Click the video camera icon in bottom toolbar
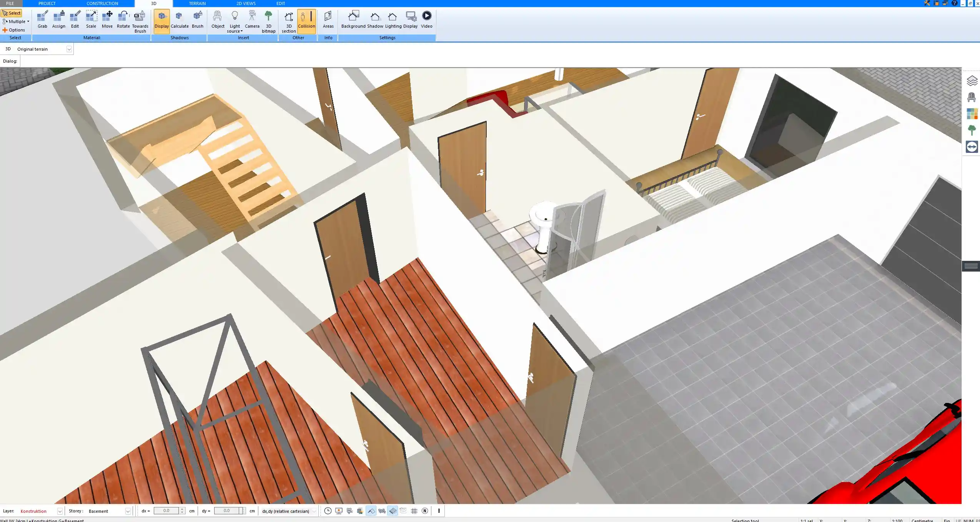 click(349, 511)
